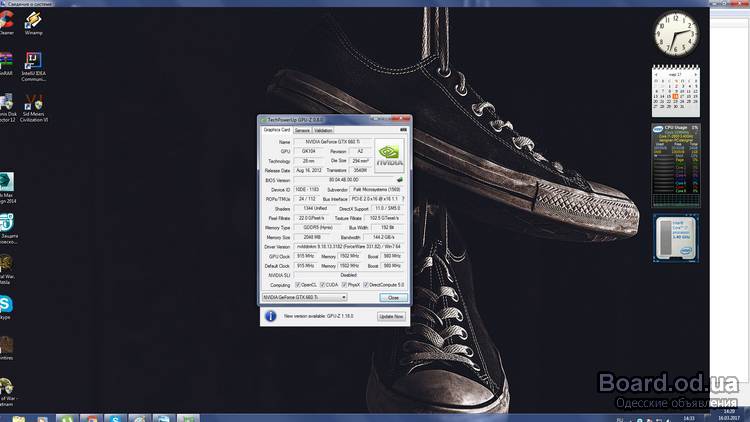Image resolution: width=750 pixels, height=422 pixels.
Task: Click the Acronis Disk Director 12 icon
Action: 7,108
